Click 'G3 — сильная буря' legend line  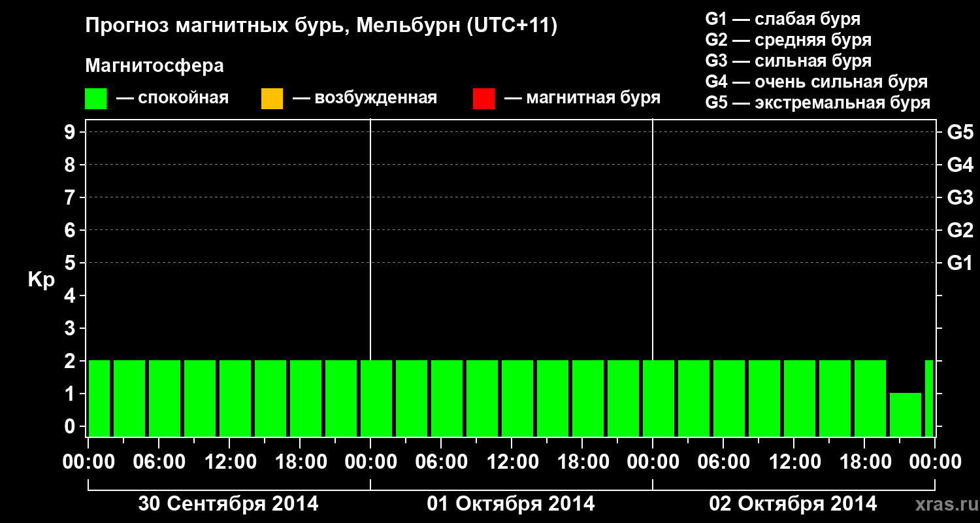click(x=788, y=61)
